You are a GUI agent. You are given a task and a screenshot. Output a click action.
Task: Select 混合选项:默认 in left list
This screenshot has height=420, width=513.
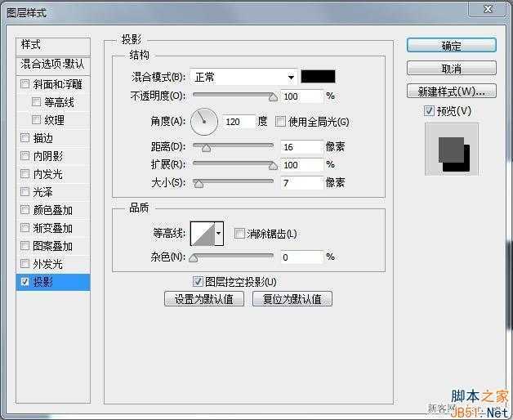point(53,65)
